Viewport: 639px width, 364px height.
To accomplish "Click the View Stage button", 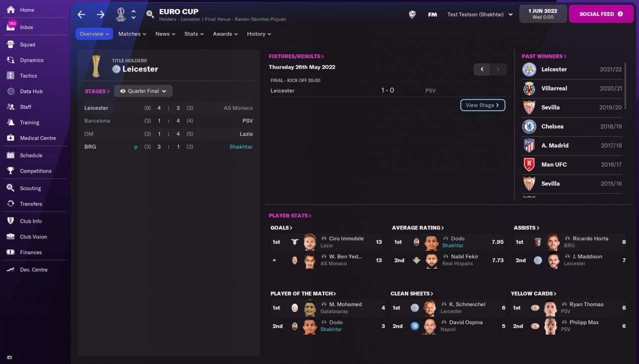I will point(483,105).
